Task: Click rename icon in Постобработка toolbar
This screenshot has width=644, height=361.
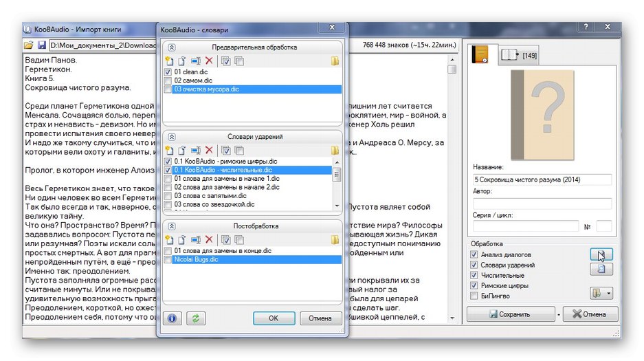Action: pyautogui.click(x=196, y=240)
